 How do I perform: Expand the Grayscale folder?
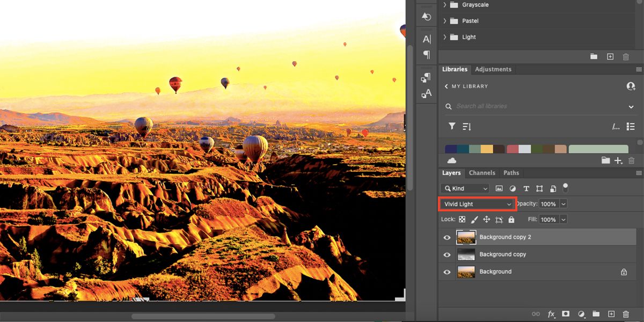click(x=444, y=4)
